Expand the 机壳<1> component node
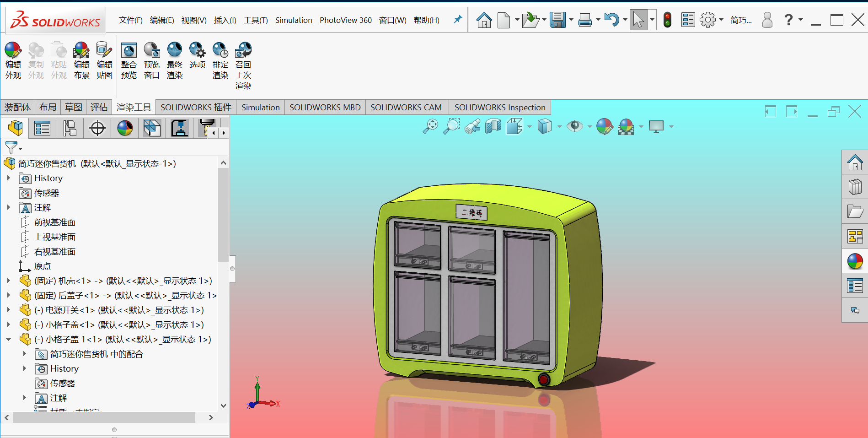This screenshot has width=868, height=438. [8, 281]
